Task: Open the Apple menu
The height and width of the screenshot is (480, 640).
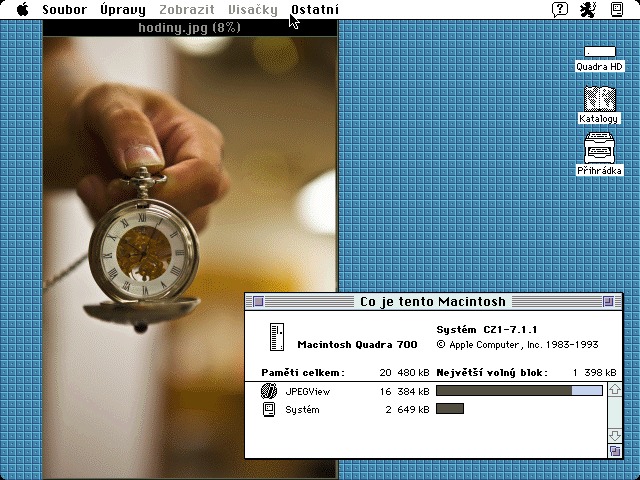Action: click(22, 10)
